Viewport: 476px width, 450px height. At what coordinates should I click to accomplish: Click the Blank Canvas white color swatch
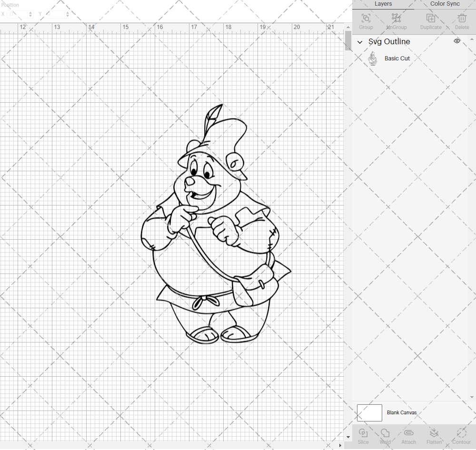pos(369,412)
